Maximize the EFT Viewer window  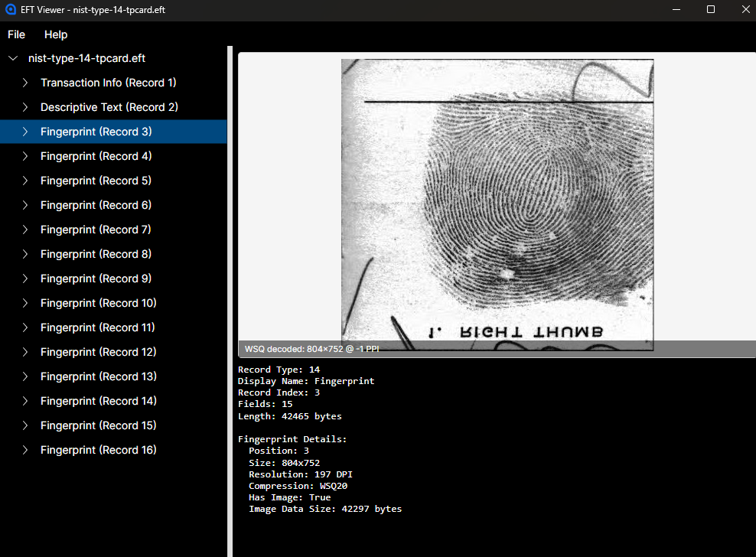pyautogui.click(x=711, y=10)
